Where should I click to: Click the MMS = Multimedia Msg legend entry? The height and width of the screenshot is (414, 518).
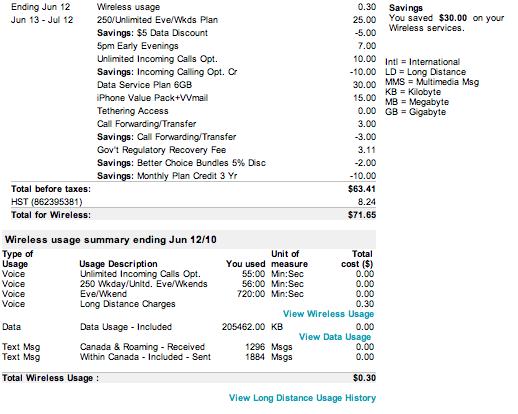pyautogui.click(x=432, y=82)
